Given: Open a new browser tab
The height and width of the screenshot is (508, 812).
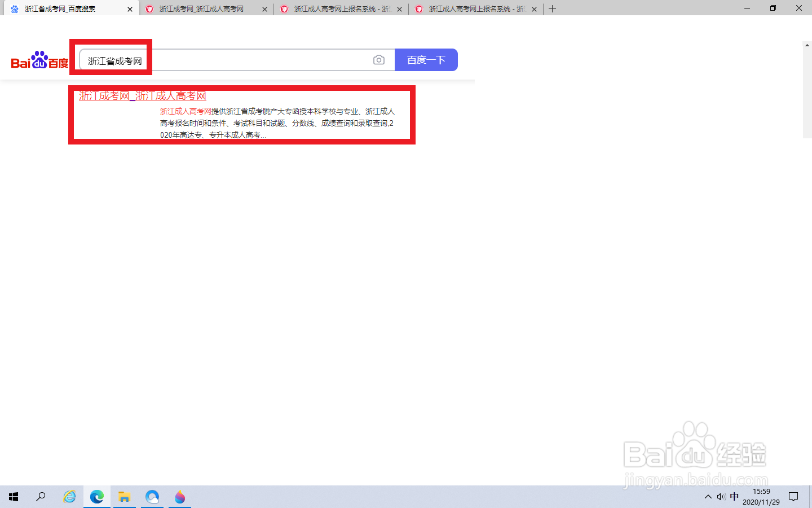Looking at the screenshot, I should tap(553, 8).
